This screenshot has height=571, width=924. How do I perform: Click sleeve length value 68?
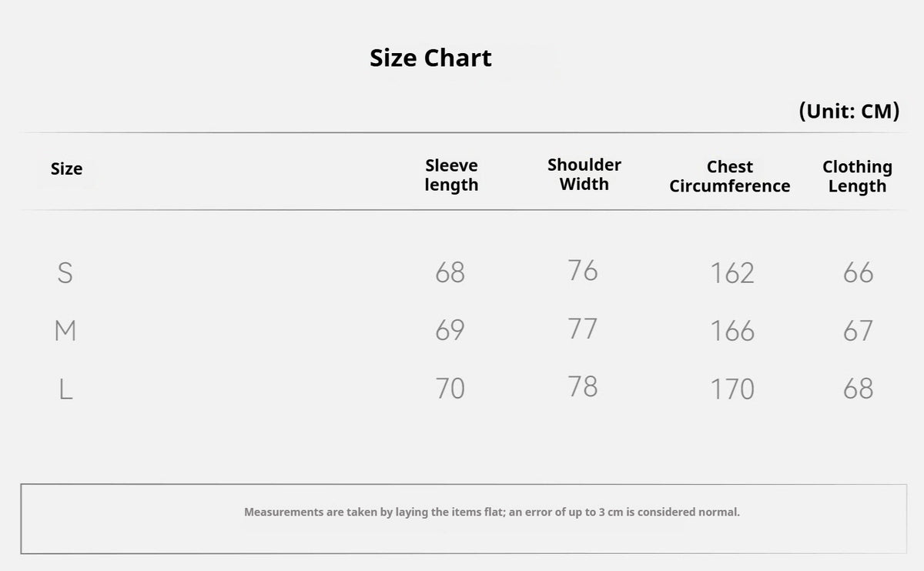(450, 272)
